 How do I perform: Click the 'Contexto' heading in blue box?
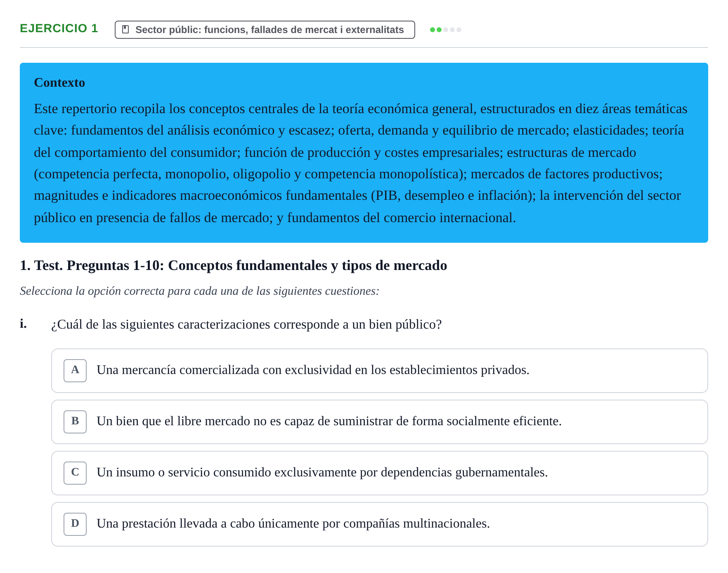(59, 83)
